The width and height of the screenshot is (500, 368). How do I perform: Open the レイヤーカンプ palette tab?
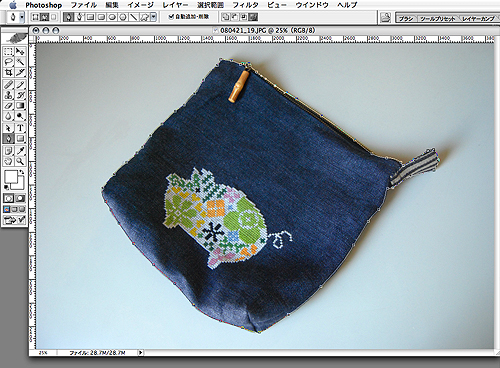click(x=478, y=19)
